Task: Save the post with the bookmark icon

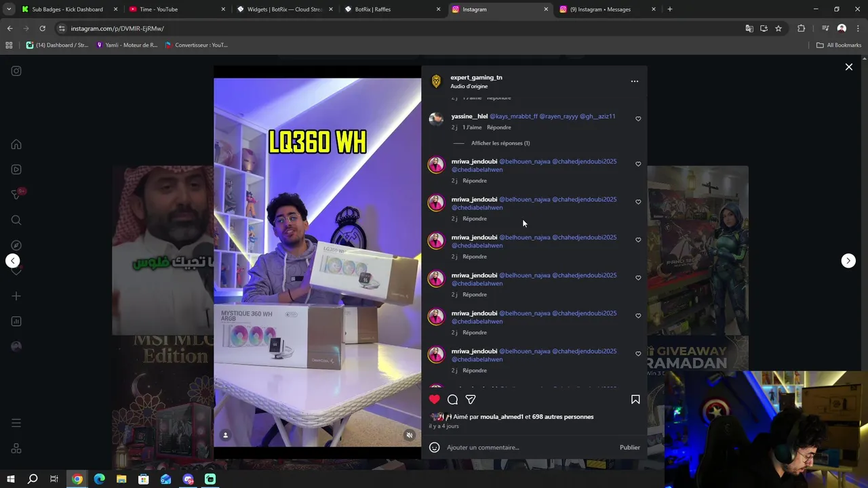Action: tap(635, 399)
